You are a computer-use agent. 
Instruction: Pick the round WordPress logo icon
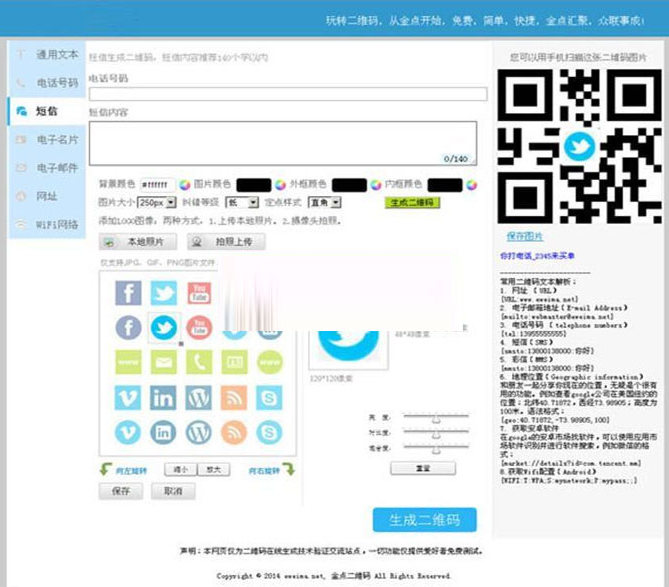199,432
